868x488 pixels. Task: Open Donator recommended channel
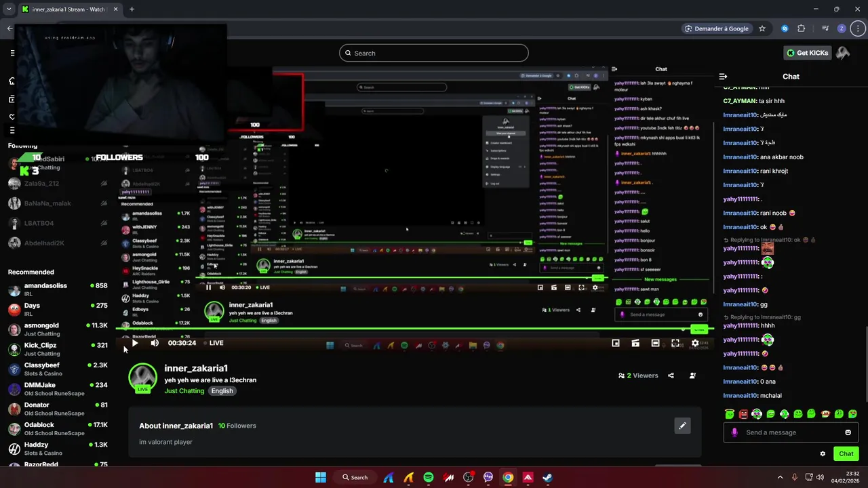(x=58, y=409)
